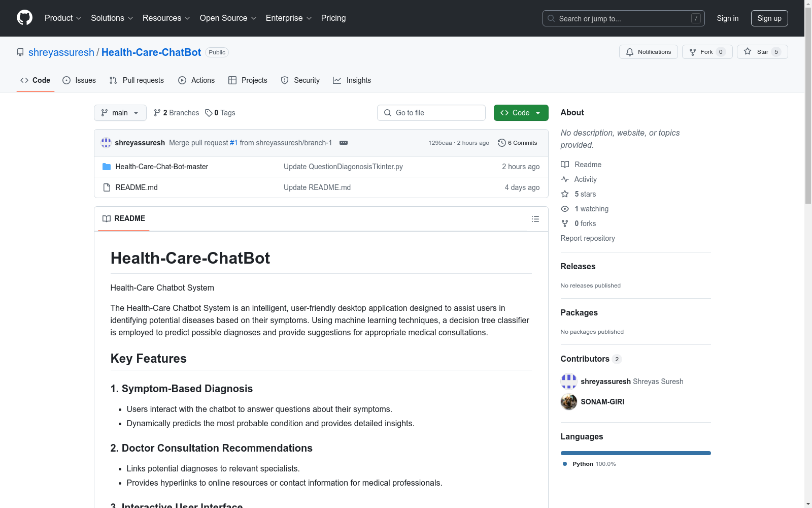This screenshot has height=508, width=812.
Task: Expand the Resources menu
Action: point(166,18)
